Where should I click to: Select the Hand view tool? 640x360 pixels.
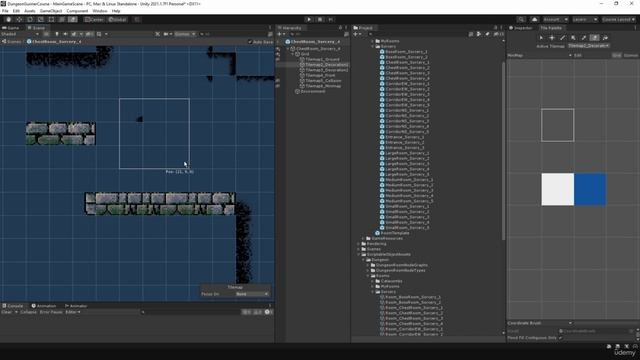pyautogui.click(x=9, y=20)
